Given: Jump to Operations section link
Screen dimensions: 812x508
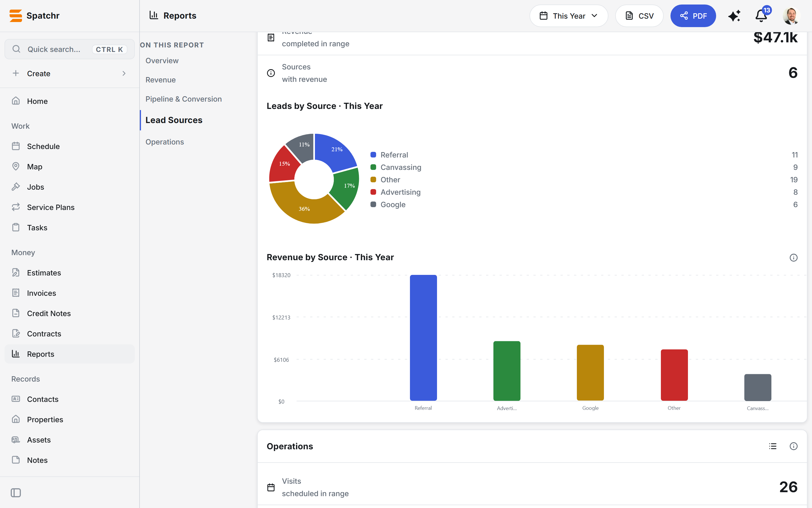Looking at the screenshot, I should 164,142.
